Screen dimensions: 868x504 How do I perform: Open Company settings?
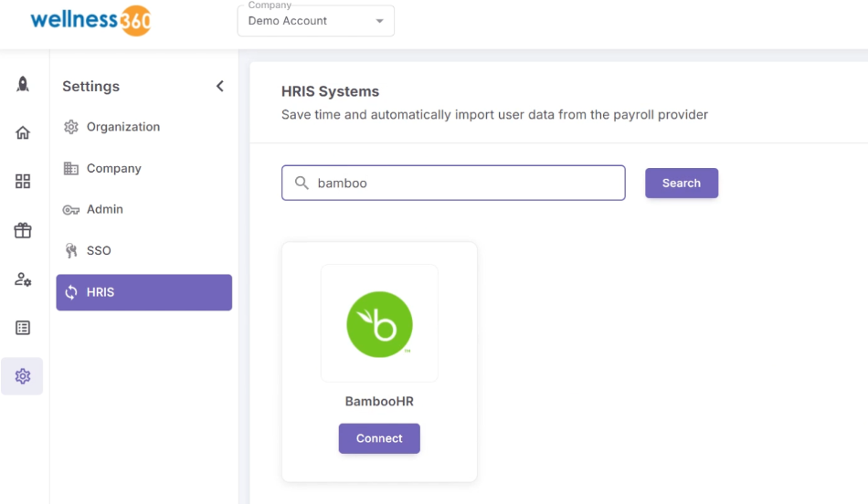(x=144, y=168)
